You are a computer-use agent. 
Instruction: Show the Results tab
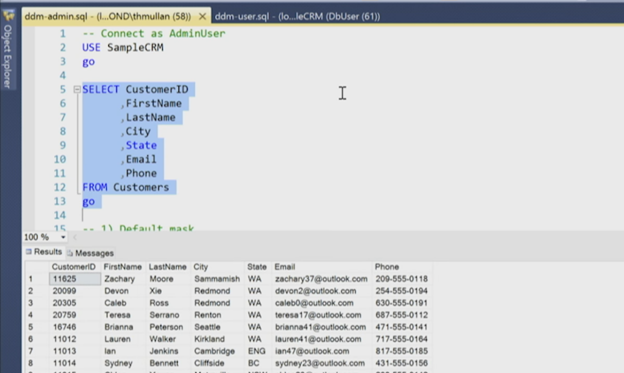pyautogui.click(x=44, y=252)
